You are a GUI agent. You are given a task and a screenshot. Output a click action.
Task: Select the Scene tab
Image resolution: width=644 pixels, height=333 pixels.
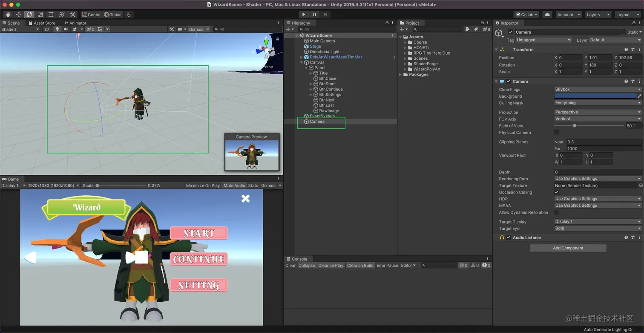11,23
